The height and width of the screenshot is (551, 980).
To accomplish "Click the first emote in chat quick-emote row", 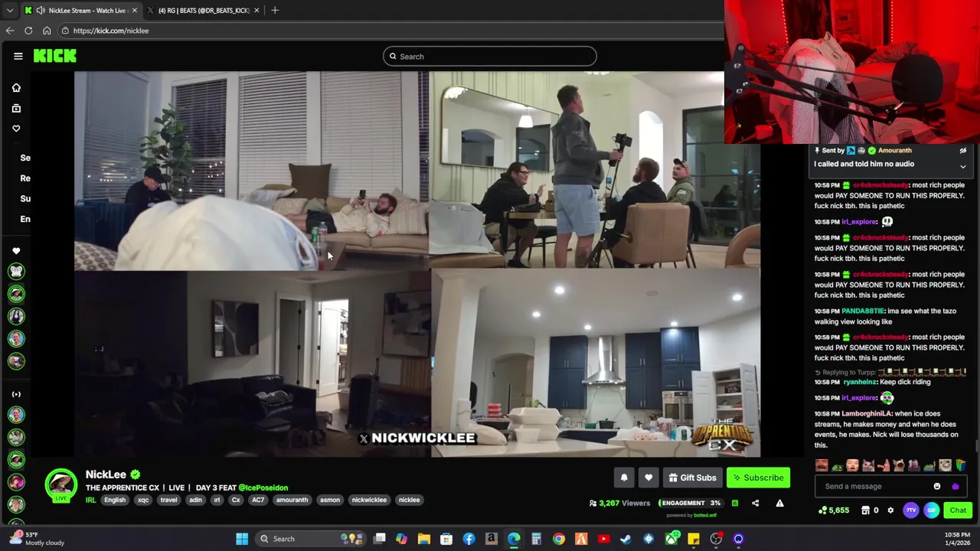I will coord(822,465).
